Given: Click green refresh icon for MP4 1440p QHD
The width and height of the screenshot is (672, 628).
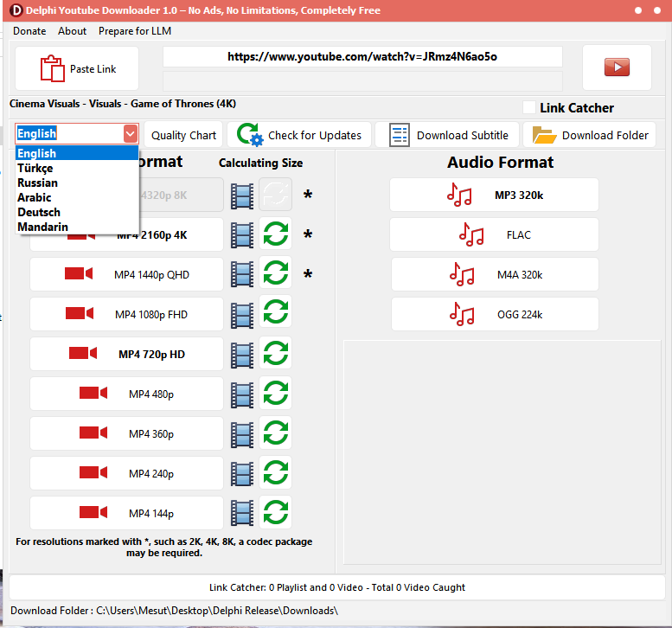Looking at the screenshot, I should (x=276, y=273).
